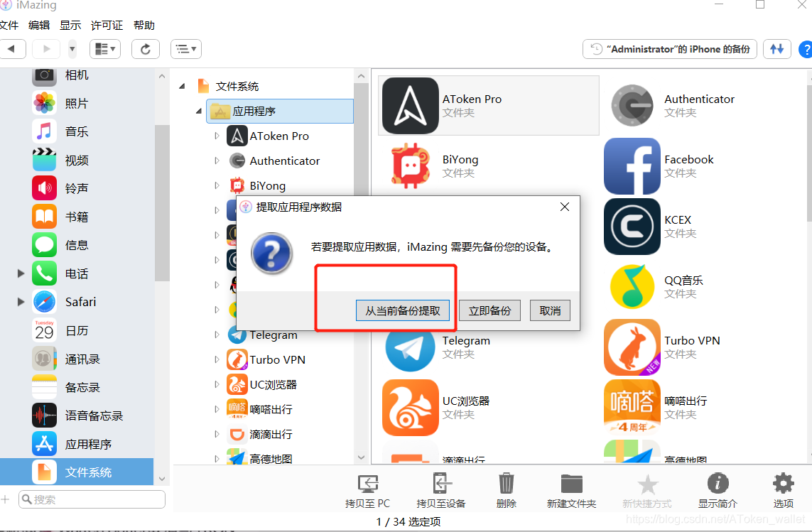The height and width of the screenshot is (532, 812).
Task: Open the navigation history dropdown arrow
Action: pyautogui.click(x=72, y=49)
